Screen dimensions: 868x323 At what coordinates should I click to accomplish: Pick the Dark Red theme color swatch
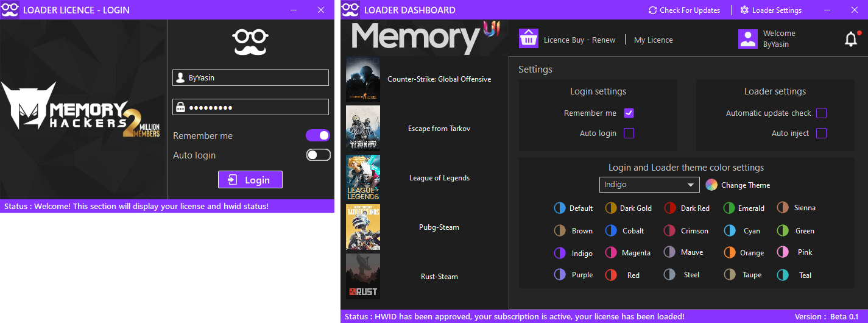click(670, 208)
